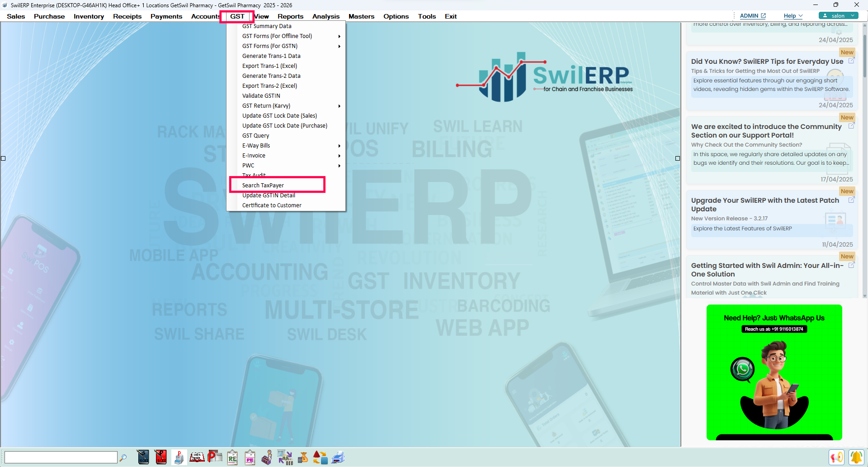Screen dimensions: 868x467
Task: Open external link icon on Community Section card
Action: pos(851,126)
